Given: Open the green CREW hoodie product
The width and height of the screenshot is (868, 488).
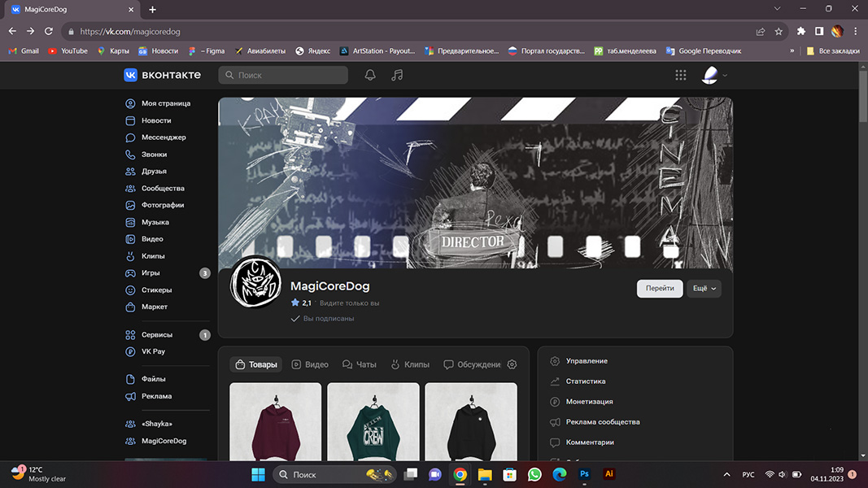Looking at the screenshot, I should click(373, 421).
